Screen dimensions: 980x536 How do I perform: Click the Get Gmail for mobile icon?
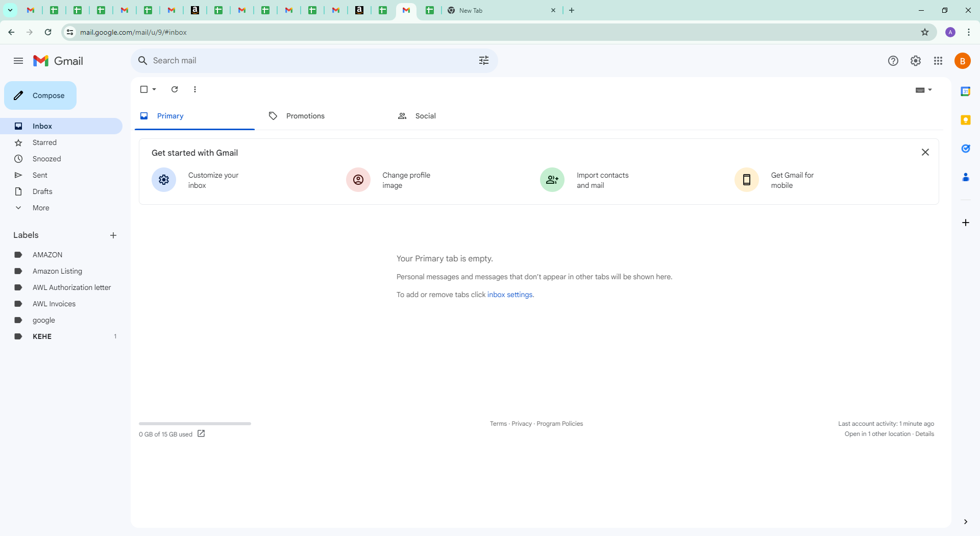pos(747,180)
